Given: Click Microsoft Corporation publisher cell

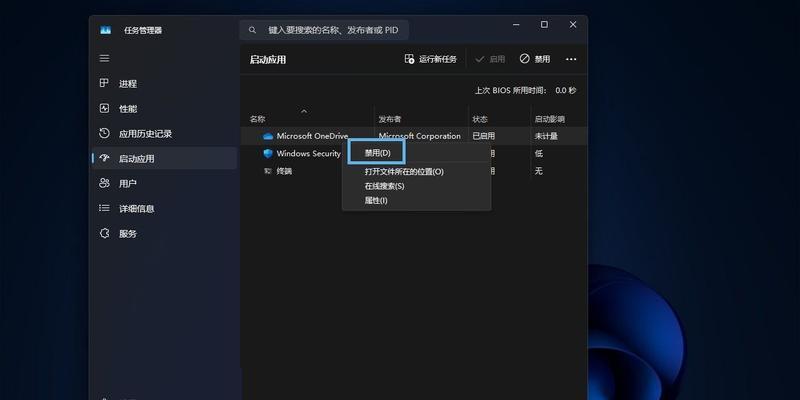Looking at the screenshot, I should point(419,136).
